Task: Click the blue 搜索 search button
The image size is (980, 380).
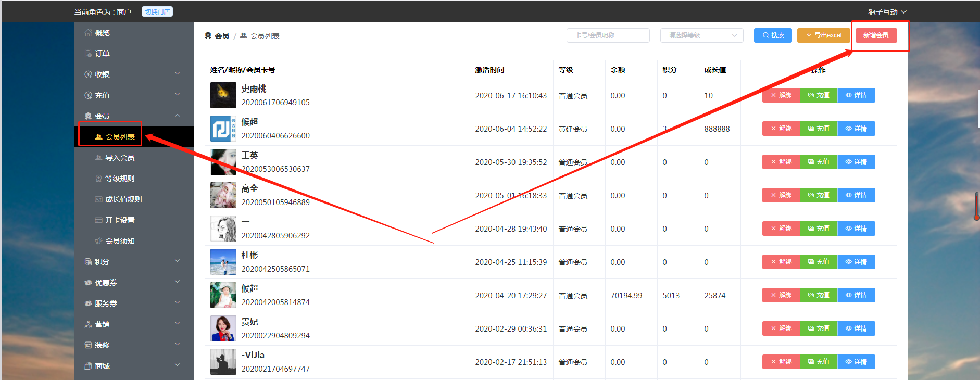Action: [773, 35]
